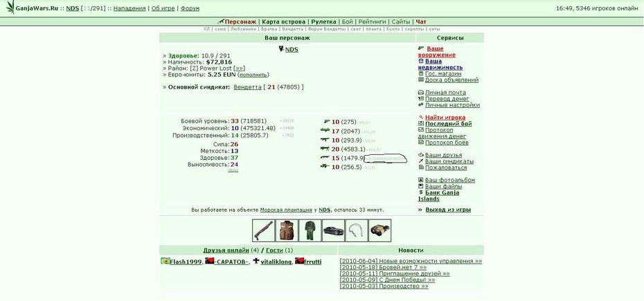Click the Форум Вендетты quick link
Image resolution: width=644 pixels, height=301 pixels.
[x=327, y=29]
